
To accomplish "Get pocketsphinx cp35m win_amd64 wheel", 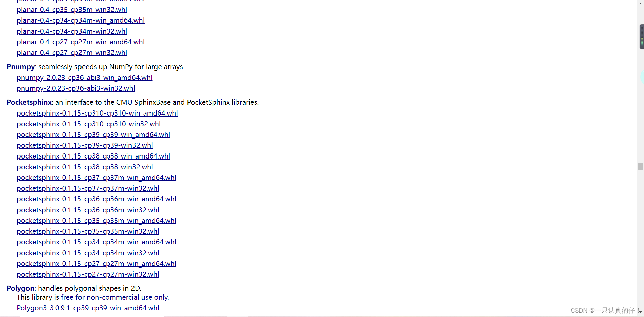I will tap(97, 221).
